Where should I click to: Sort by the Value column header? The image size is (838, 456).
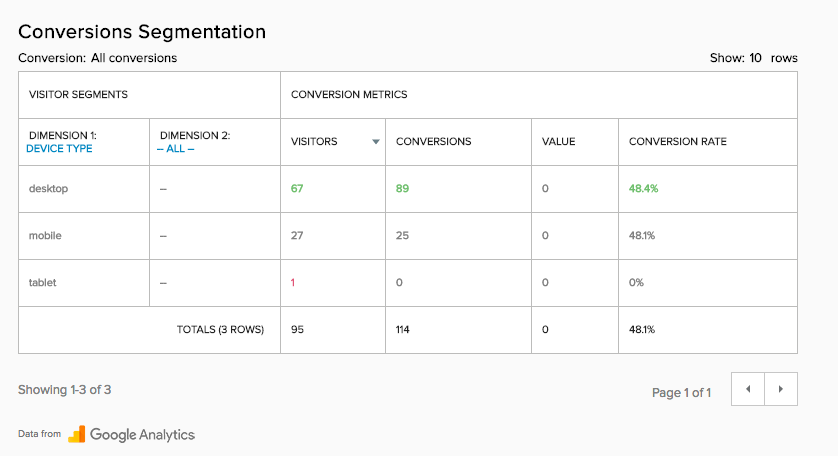[x=558, y=142]
